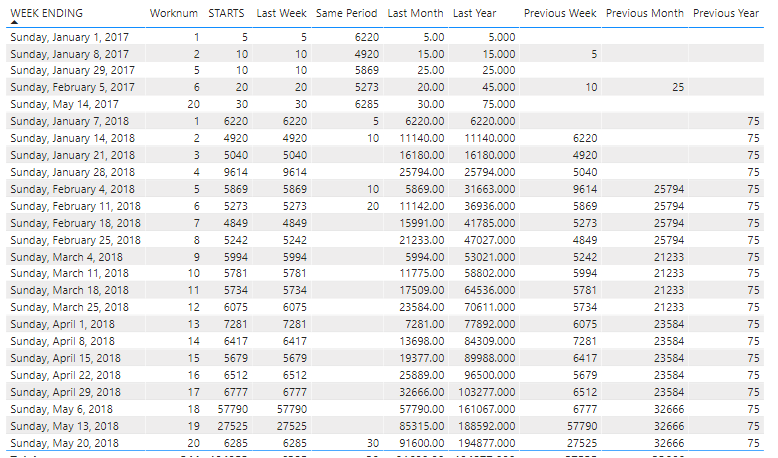Click the ascending sort arrow under WEEK ENDING

(x=14, y=22)
